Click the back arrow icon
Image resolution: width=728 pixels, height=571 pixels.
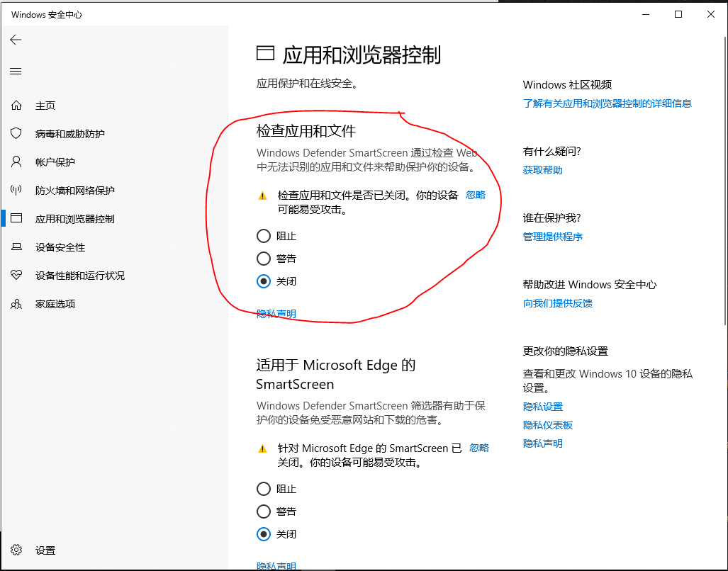point(16,40)
